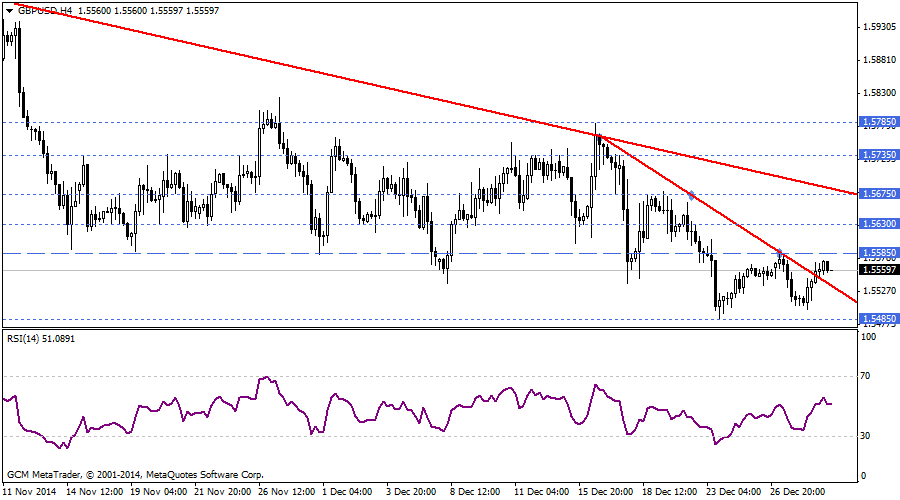Select the 1.56750 price level tag

pyautogui.click(x=877, y=194)
